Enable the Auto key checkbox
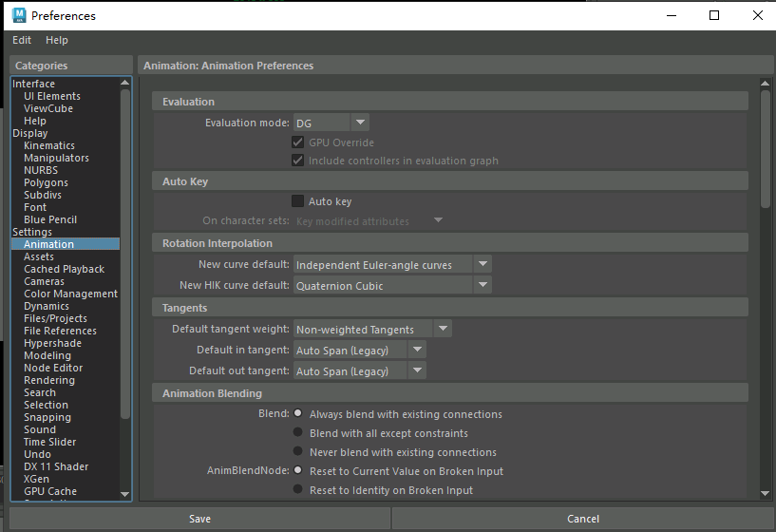 pyautogui.click(x=298, y=201)
